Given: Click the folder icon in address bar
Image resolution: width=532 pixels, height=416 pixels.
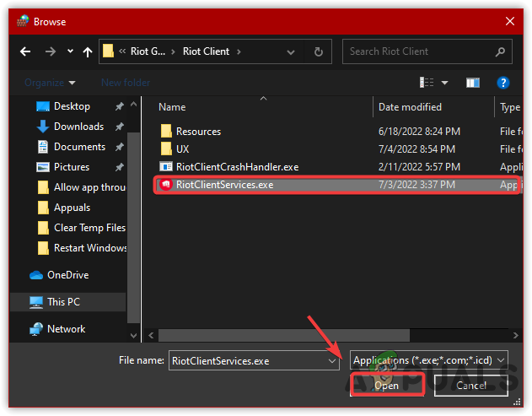Looking at the screenshot, I should coord(108,51).
